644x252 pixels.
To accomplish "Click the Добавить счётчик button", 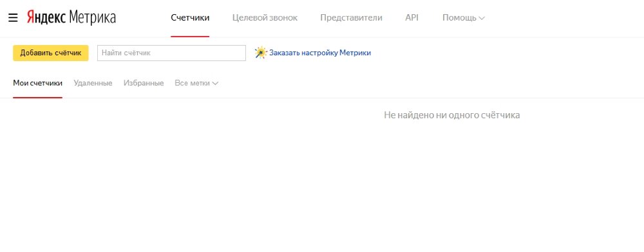I will [x=50, y=53].
